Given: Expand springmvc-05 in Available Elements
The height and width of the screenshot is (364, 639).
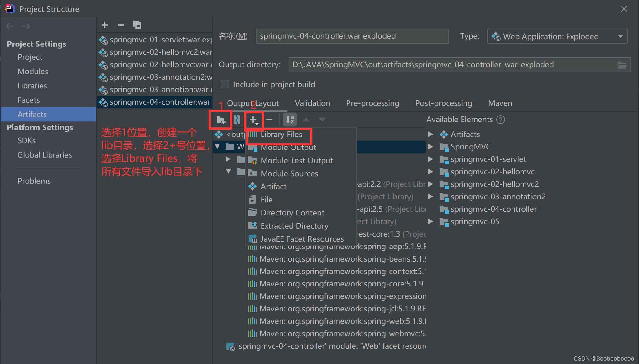Looking at the screenshot, I should click(430, 221).
